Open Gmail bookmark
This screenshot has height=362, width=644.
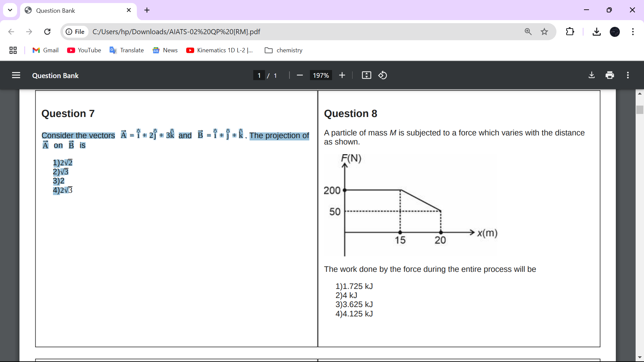45,50
